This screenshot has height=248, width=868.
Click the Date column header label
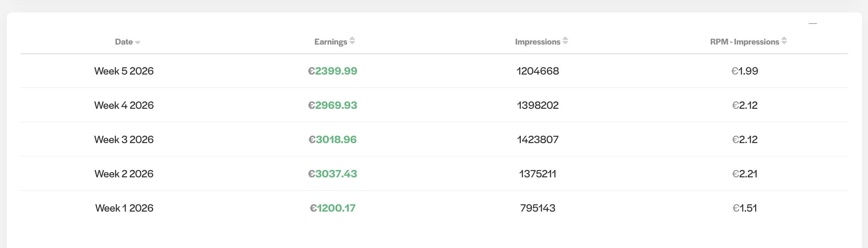124,42
